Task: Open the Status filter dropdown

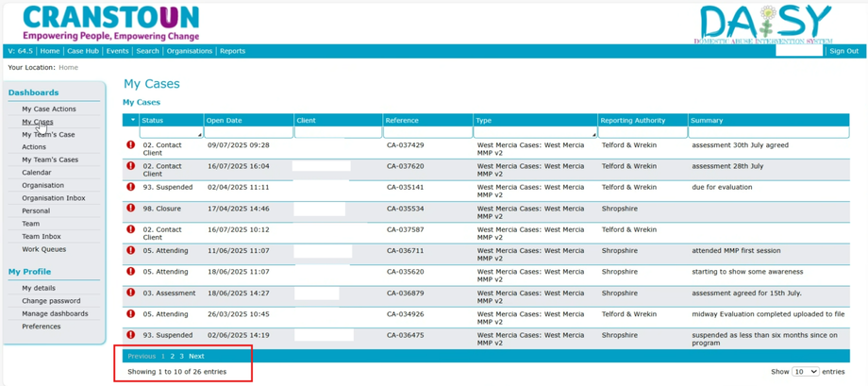Action: [171, 132]
